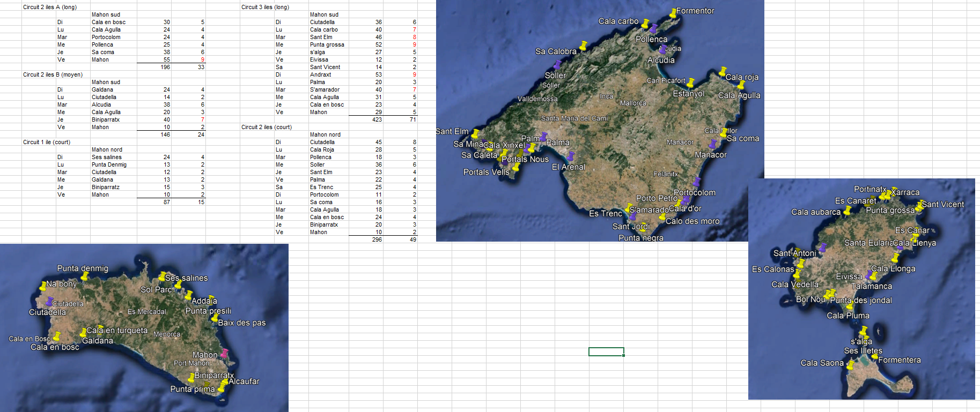Select the yellow Formentor pushpin
Screen dimensions: 980x412
pyautogui.click(x=673, y=13)
